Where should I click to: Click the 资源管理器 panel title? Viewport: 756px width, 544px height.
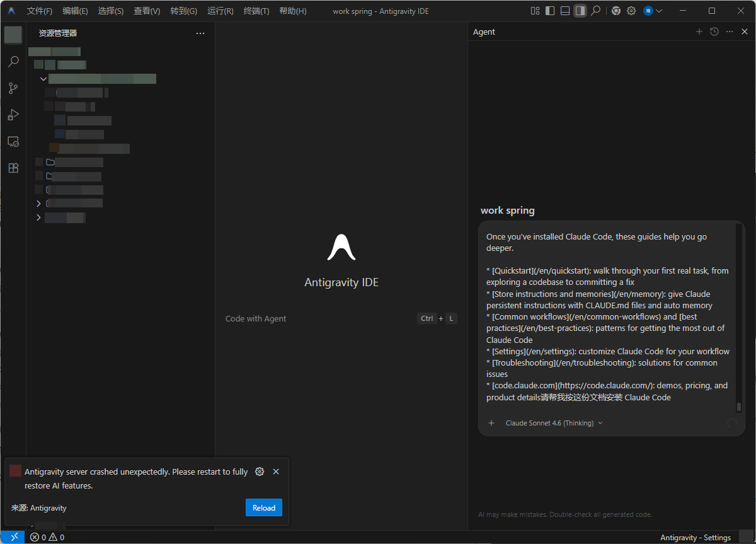(x=58, y=33)
